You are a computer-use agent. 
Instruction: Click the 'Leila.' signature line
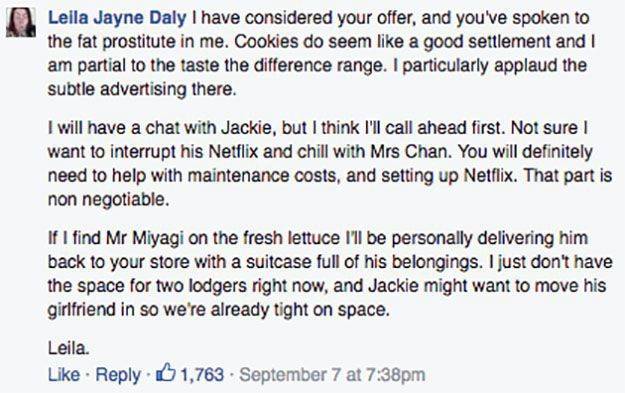[x=69, y=348]
